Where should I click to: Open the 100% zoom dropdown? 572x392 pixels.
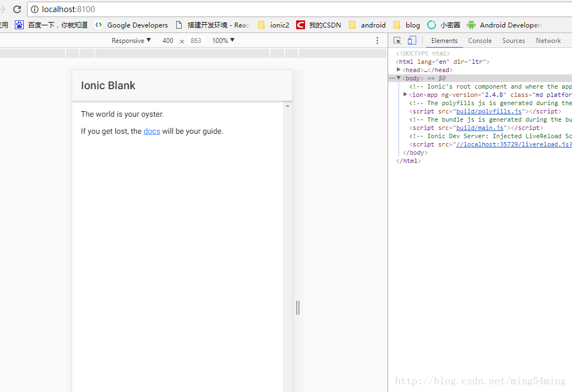pos(224,41)
